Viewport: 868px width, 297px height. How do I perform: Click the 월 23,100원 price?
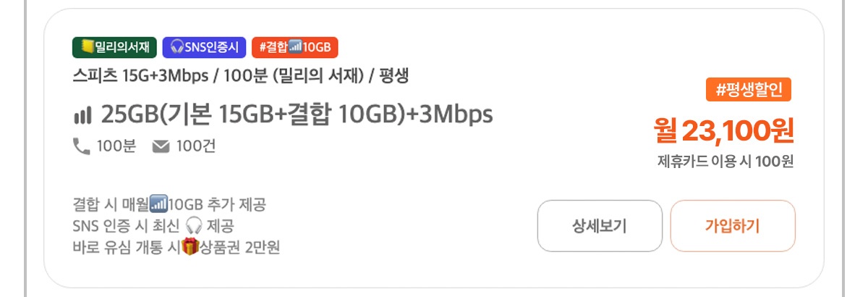coord(723,130)
